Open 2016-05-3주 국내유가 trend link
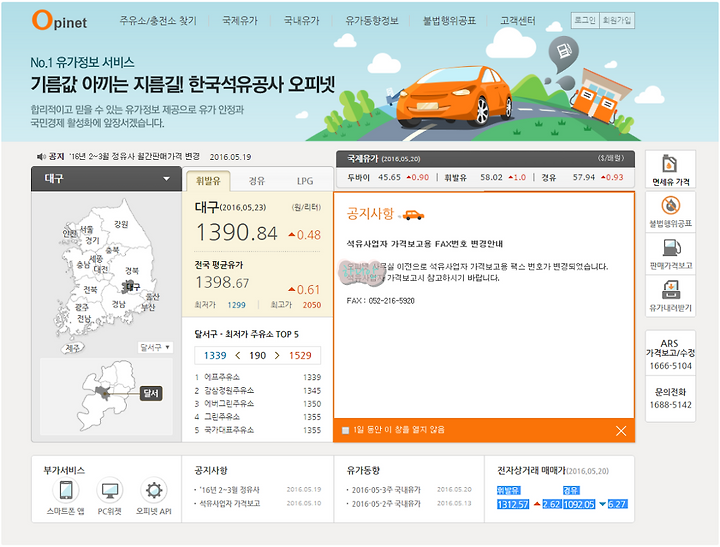Screen dimensions: 720x547 coord(386,490)
